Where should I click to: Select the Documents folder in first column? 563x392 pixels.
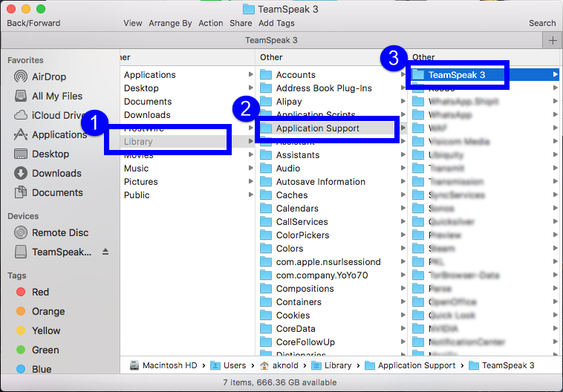tap(187, 102)
